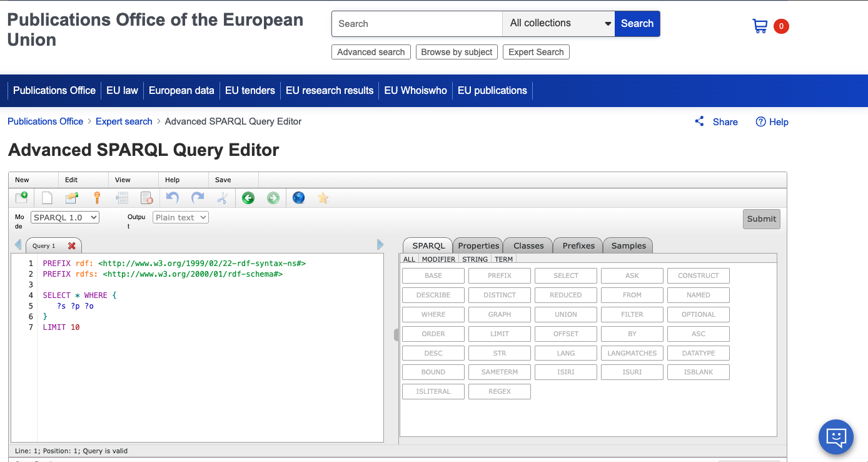
Task: Expand the All collections dropdown
Action: 558,24
